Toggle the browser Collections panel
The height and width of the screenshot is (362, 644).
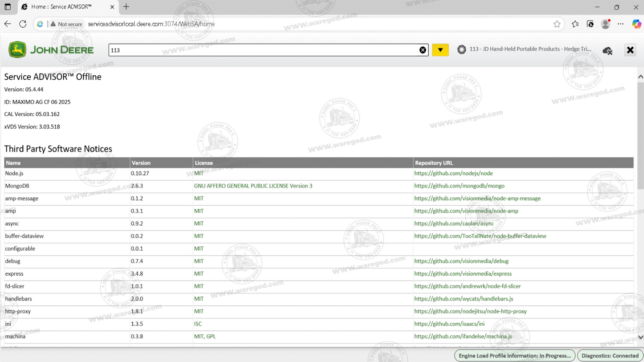coord(574,24)
